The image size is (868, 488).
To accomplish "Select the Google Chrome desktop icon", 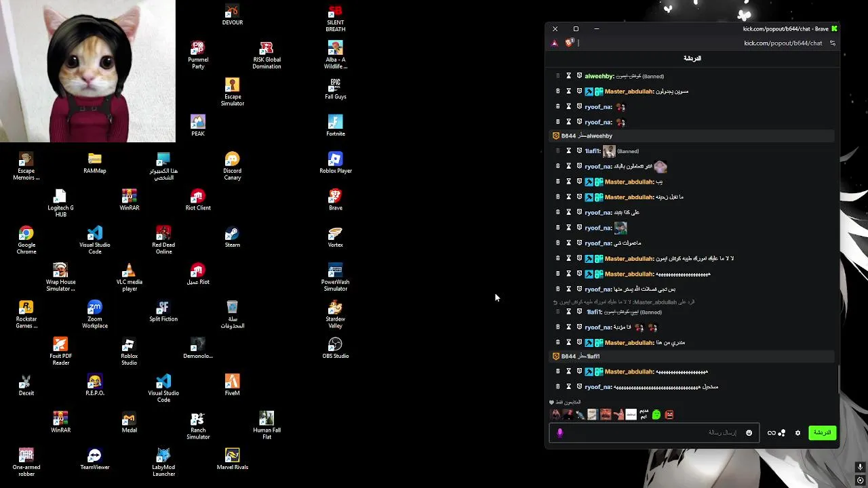I will 26,241.
